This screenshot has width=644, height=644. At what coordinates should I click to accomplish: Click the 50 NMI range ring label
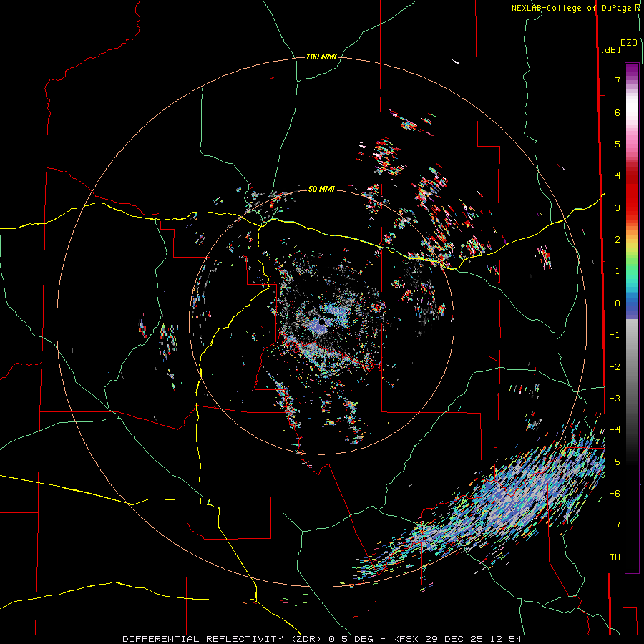point(321,189)
